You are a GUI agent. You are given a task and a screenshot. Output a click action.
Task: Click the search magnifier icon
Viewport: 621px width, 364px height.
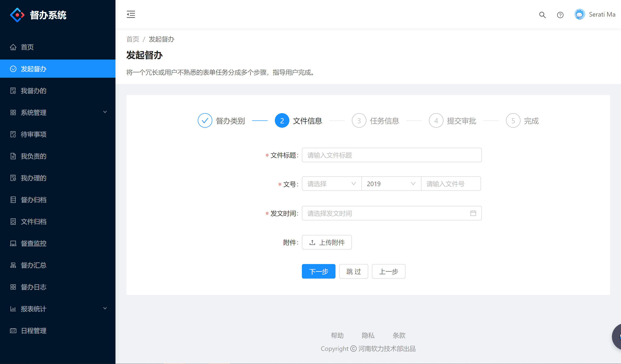click(542, 15)
